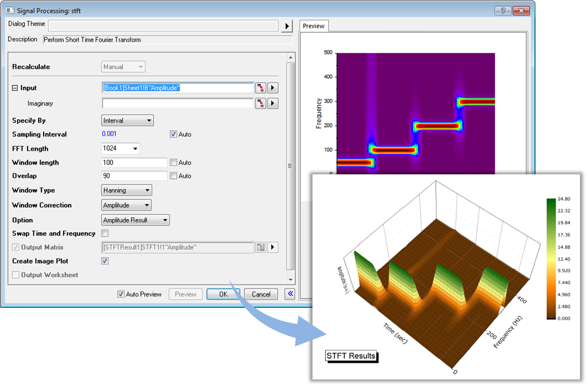Collapse the preview panel with double-chevron button

290,294
